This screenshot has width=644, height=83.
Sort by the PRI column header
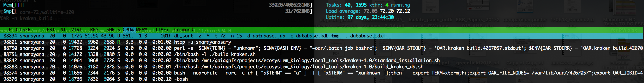coord(51,30)
